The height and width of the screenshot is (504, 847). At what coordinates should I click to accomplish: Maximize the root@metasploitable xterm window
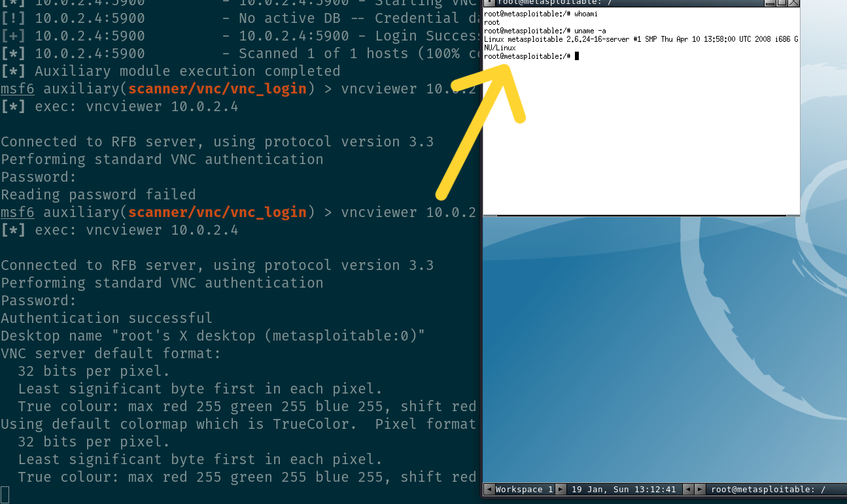click(782, 3)
